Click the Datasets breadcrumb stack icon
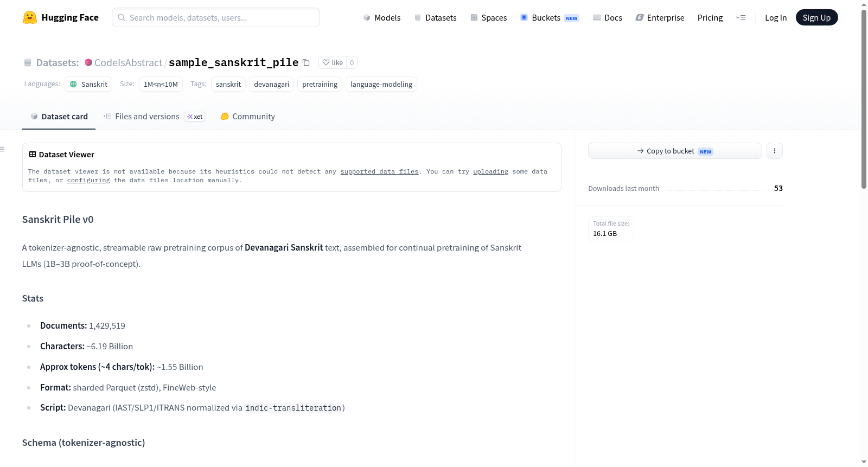 (28, 62)
